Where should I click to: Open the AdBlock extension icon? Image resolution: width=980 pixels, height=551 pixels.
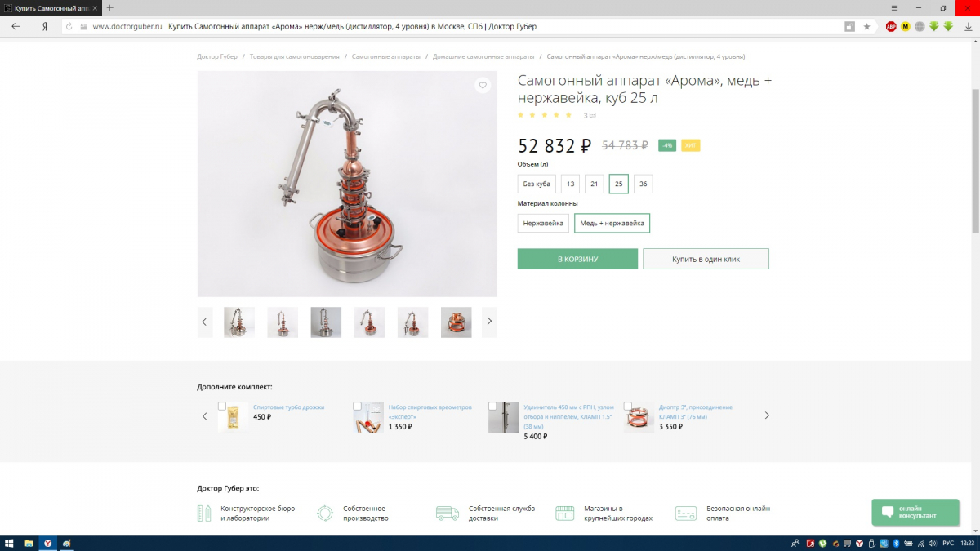click(891, 26)
